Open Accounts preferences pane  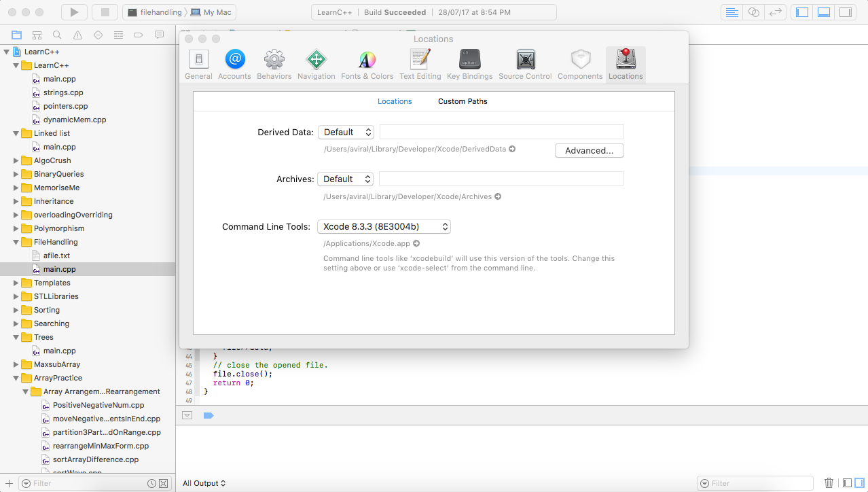234,65
